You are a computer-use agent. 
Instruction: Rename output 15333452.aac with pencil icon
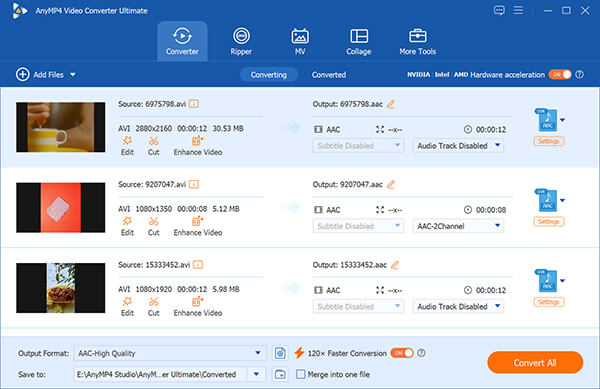[395, 265]
